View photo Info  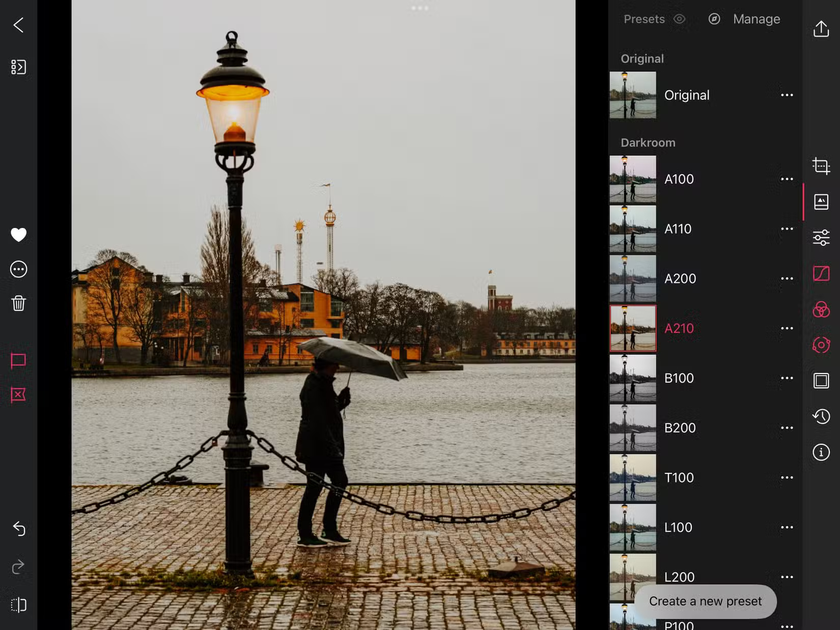(x=821, y=452)
